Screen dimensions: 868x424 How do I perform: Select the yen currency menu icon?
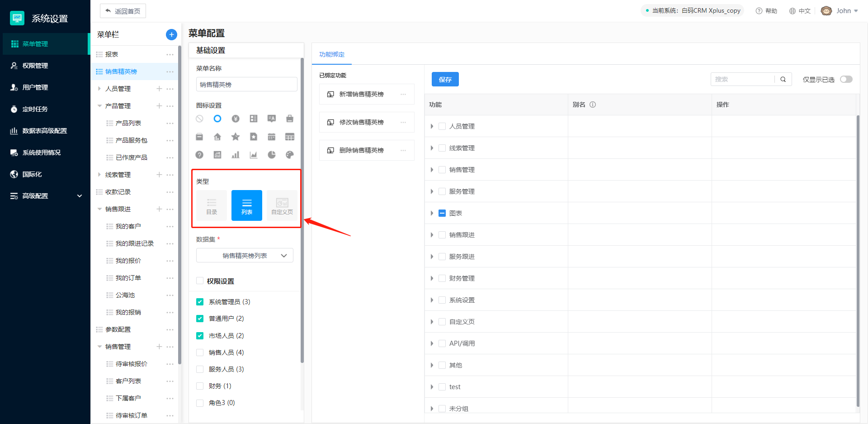coord(236,119)
